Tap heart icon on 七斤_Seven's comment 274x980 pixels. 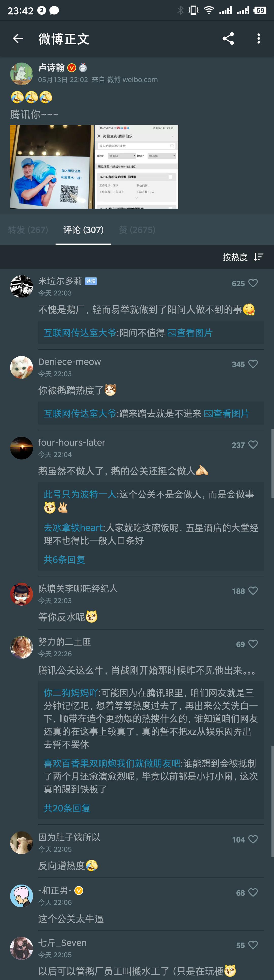point(253,945)
